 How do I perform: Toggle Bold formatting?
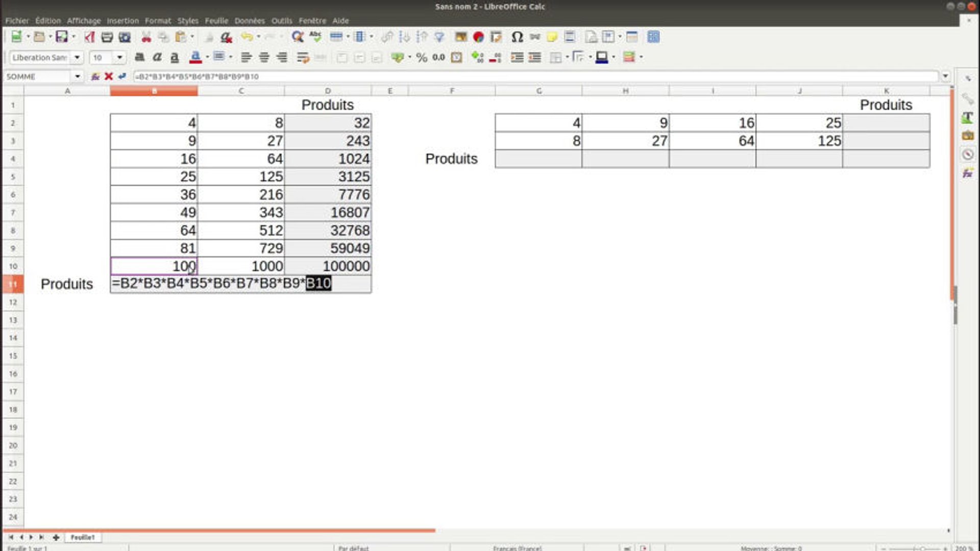[139, 57]
